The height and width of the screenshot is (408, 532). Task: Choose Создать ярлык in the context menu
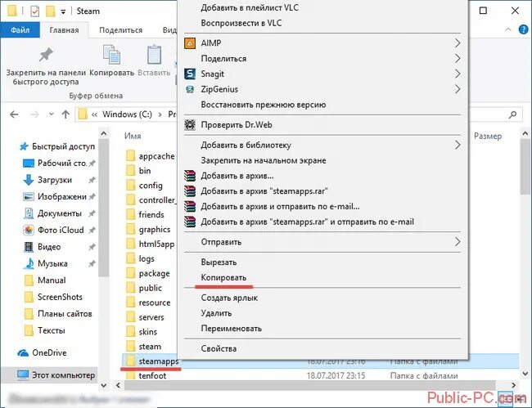[x=229, y=298]
